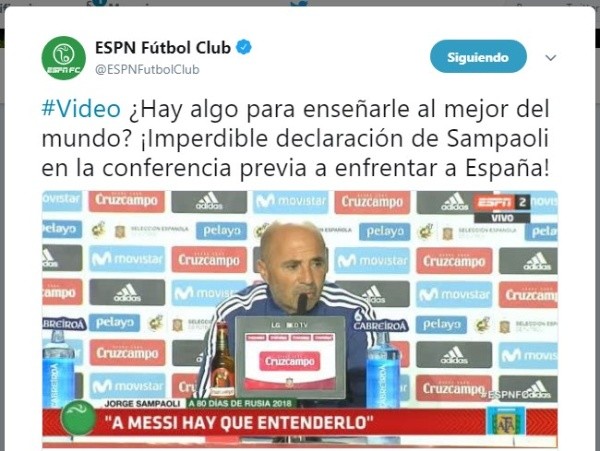Click the "A MESSI HAY QUE ENTENDERLO" headline banner
The image size is (600, 451).
(x=239, y=423)
